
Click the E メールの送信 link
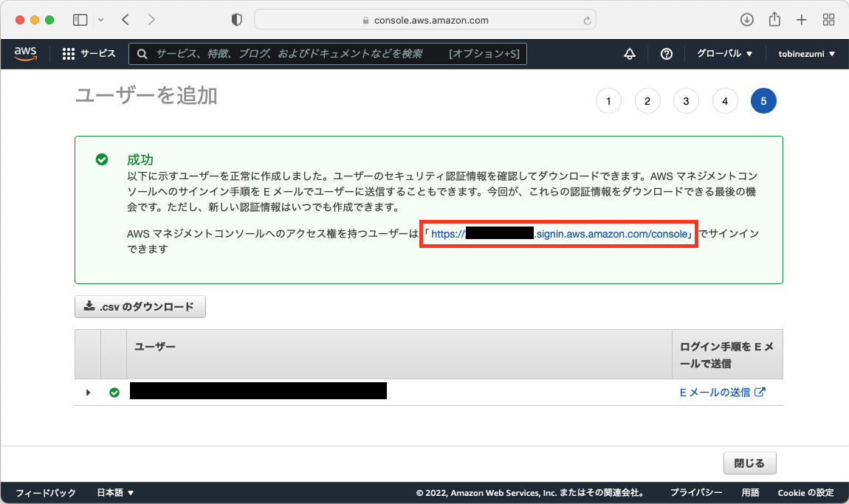722,393
